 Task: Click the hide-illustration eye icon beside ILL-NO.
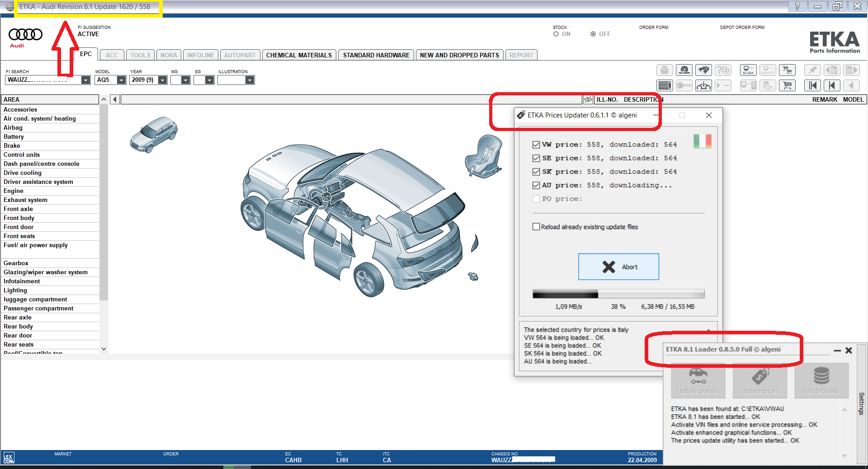click(x=588, y=99)
